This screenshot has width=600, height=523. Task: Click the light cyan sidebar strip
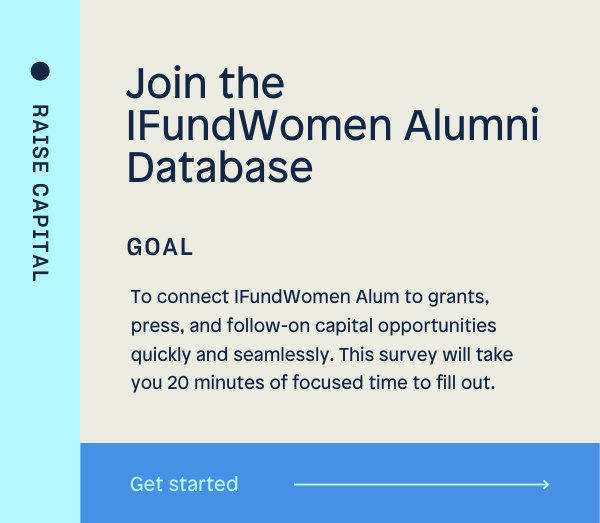pyautogui.click(x=40, y=261)
